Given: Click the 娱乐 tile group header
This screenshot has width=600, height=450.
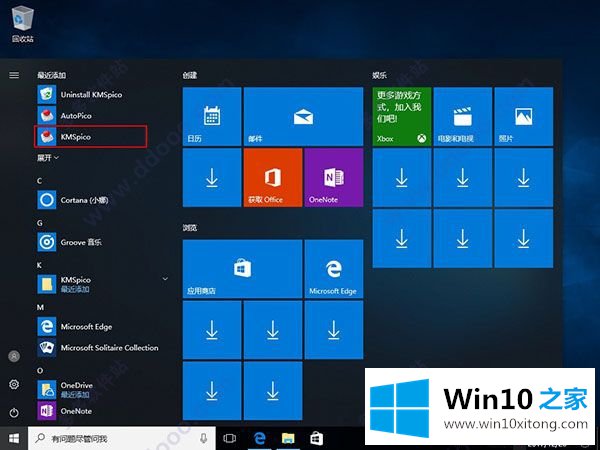Looking at the screenshot, I should 380,75.
